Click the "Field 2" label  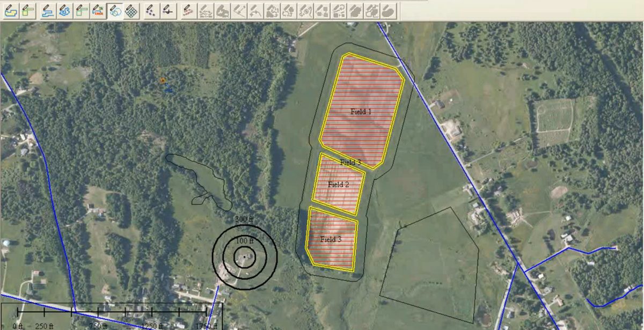(x=339, y=185)
